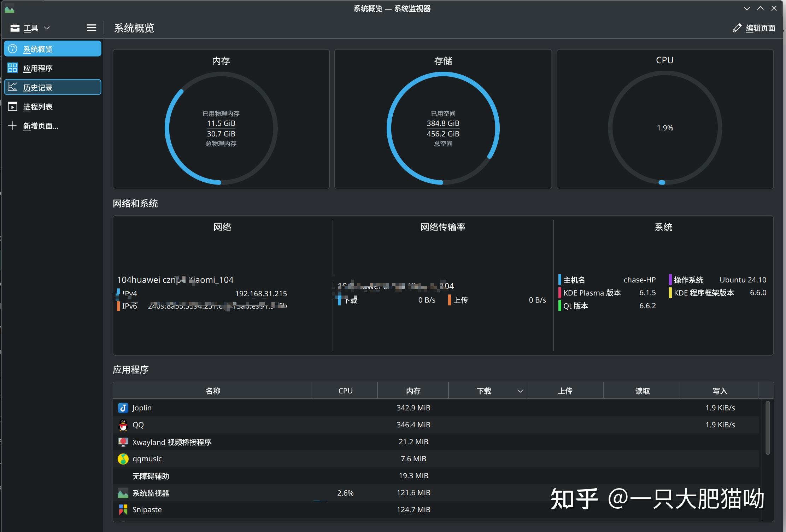This screenshot has height=532, width=786.
Task: Select the QQ penguin icon
Action: click(x=123, y=425)
